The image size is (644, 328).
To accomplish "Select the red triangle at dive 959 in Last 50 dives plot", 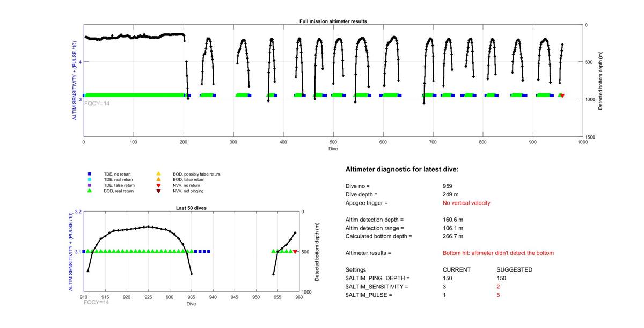I will (x=295, y=252).
